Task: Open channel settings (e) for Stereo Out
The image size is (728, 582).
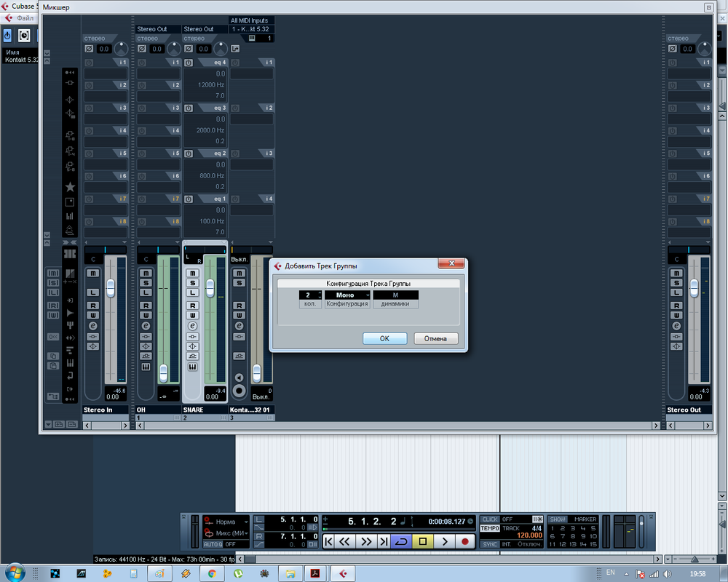Action: click(x=676, y=326)
